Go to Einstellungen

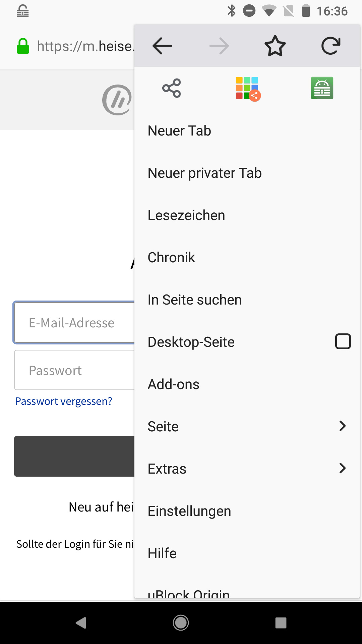coord(189,511)
